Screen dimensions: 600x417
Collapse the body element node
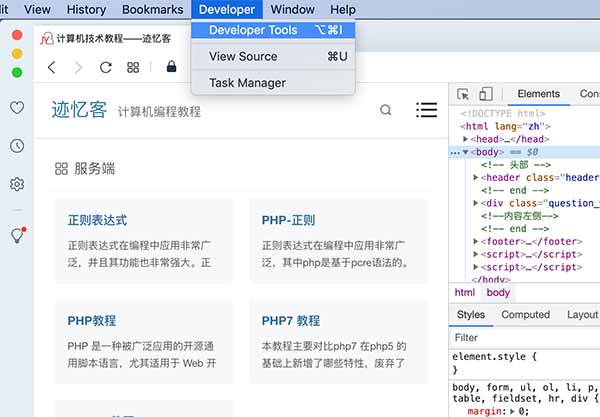click(465, 152)
